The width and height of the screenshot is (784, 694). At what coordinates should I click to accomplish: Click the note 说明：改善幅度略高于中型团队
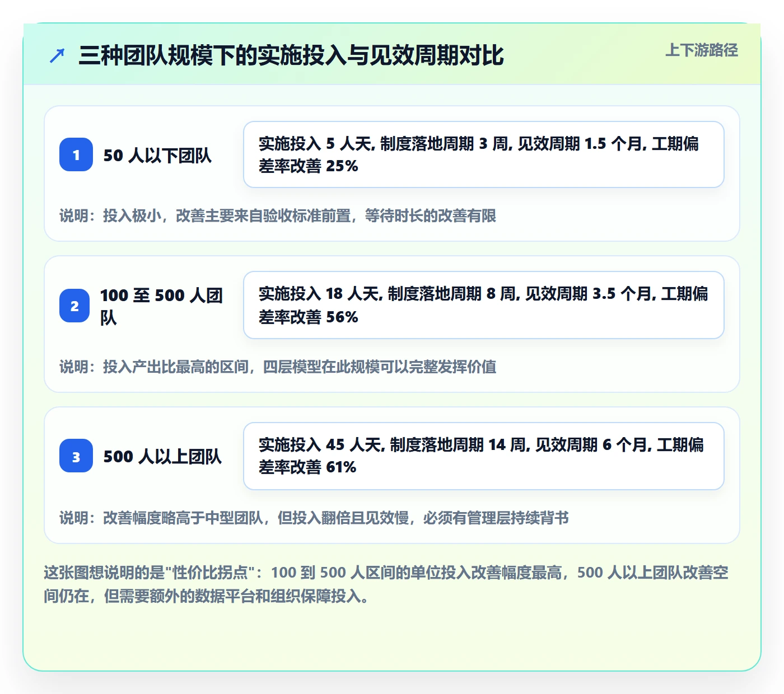pos(314,518)
